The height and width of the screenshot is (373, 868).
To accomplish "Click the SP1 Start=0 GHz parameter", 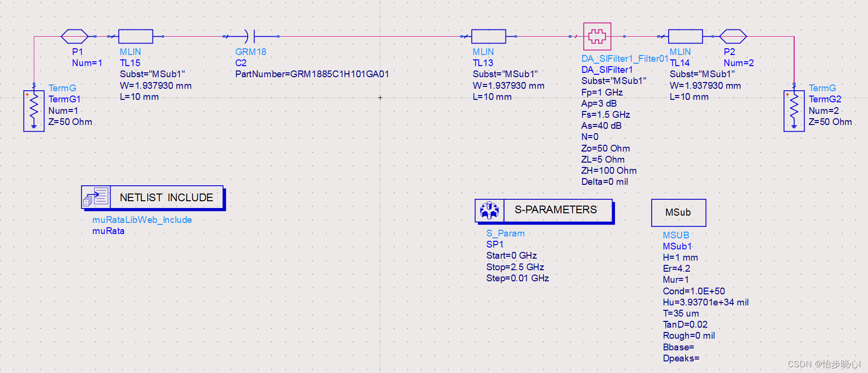I will [x=511, y=255].
